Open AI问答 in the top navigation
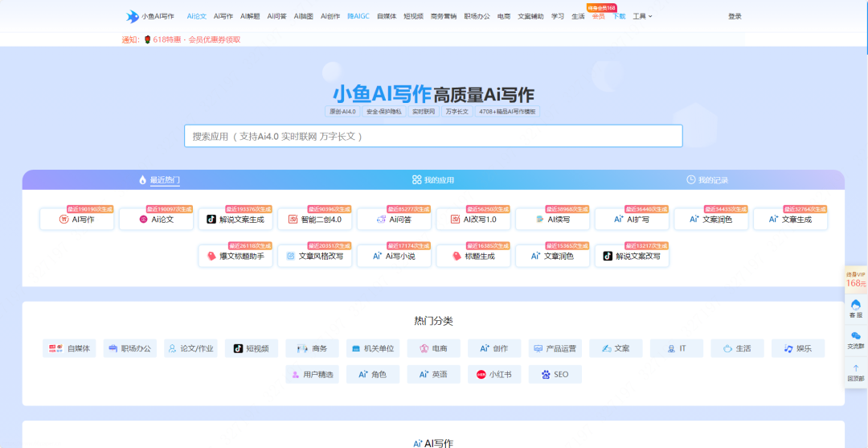Screen dimensions: 868x448 pos(276,17)
